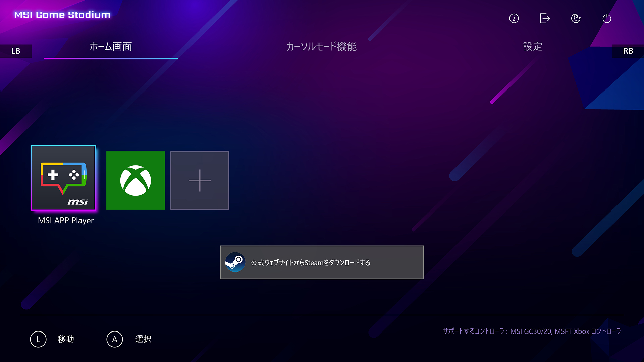Click the A button 選択 hint icon

115,339
